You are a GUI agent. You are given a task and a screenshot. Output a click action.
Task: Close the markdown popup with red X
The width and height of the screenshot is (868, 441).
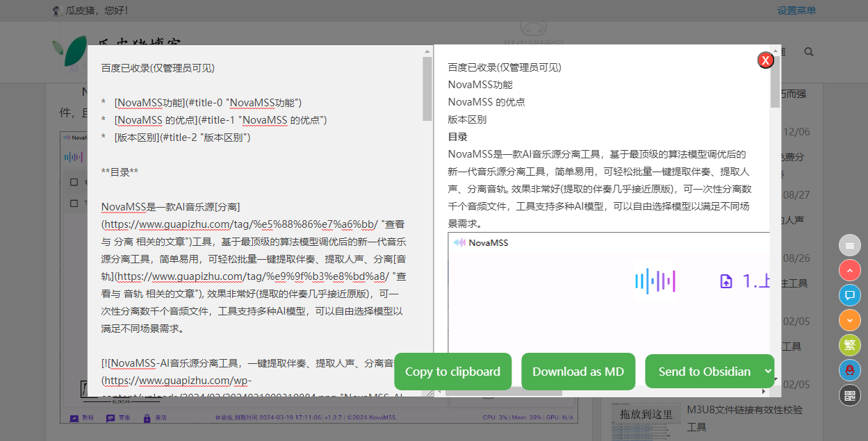(x=766, y=60)
